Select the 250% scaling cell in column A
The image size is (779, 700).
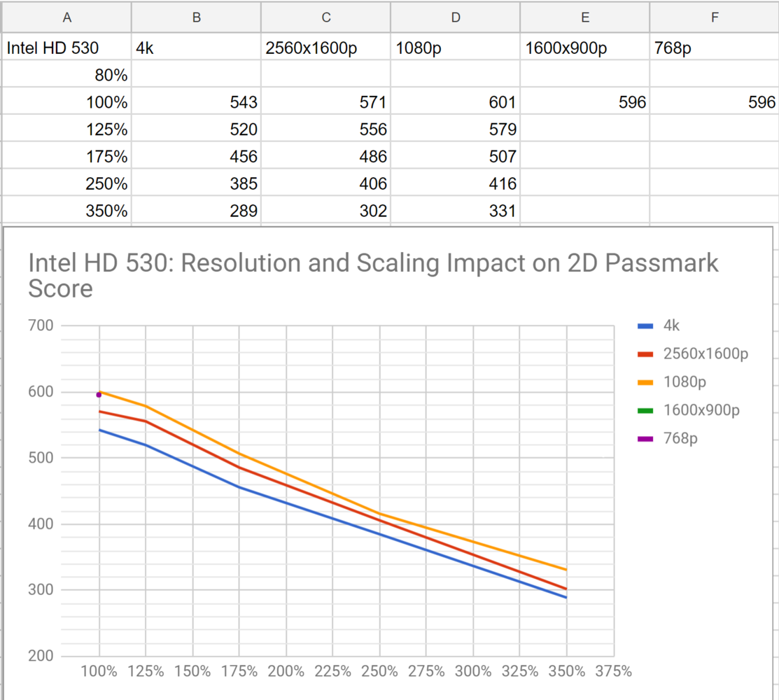coord(66,183)
